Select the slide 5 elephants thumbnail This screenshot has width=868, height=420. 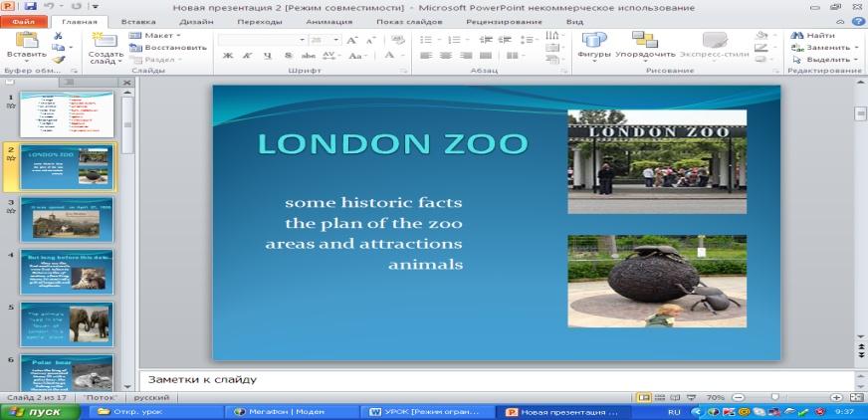coord(67,324)
